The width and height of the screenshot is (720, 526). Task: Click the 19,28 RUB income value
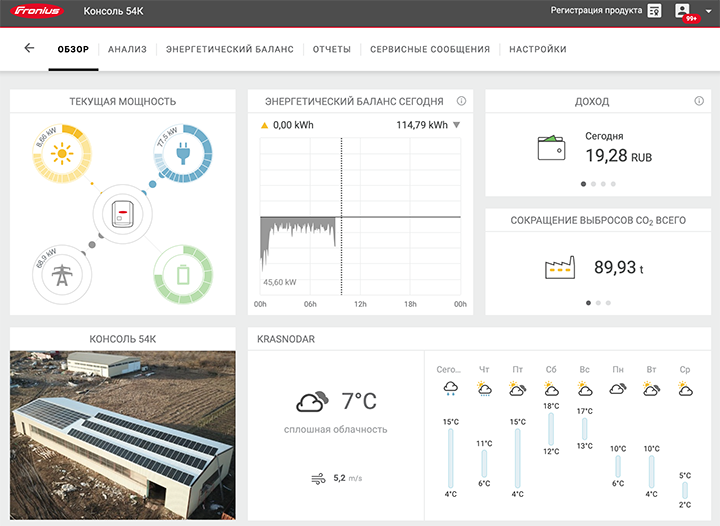(x=619, y=156)
